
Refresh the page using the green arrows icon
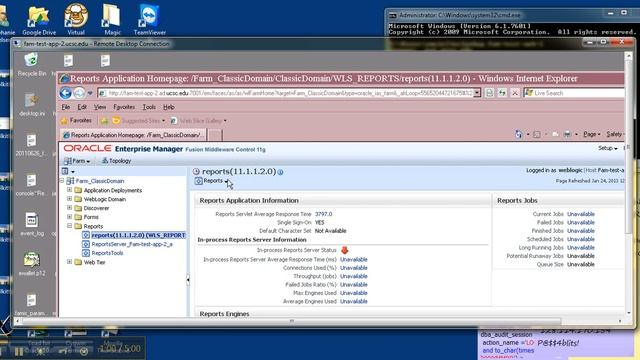(x=502, y=93)
